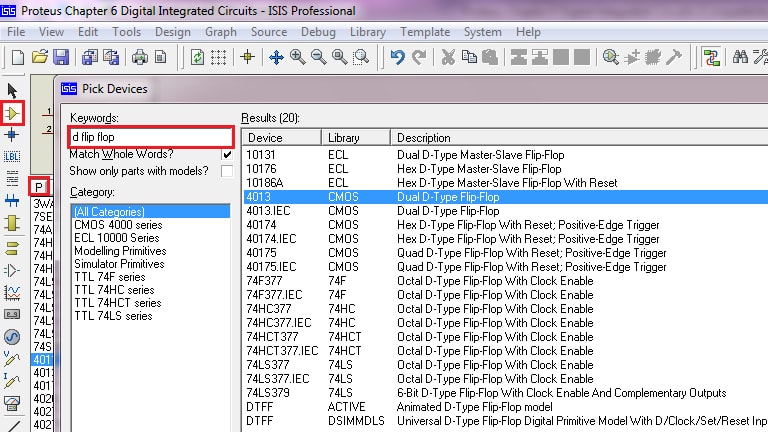Click the Selection arrow tool
This screenshot has width=768, height=432.
pos(12,92)
